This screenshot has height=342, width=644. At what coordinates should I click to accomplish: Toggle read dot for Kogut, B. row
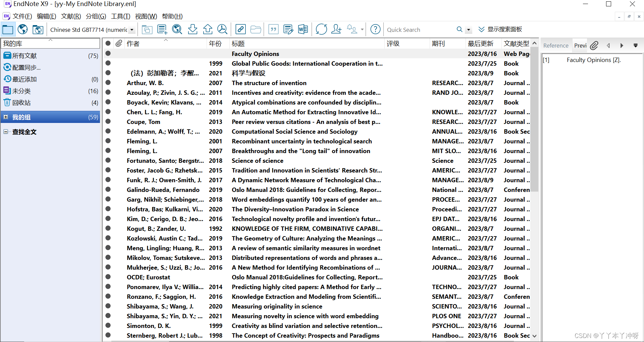click(x=108, y=228)
